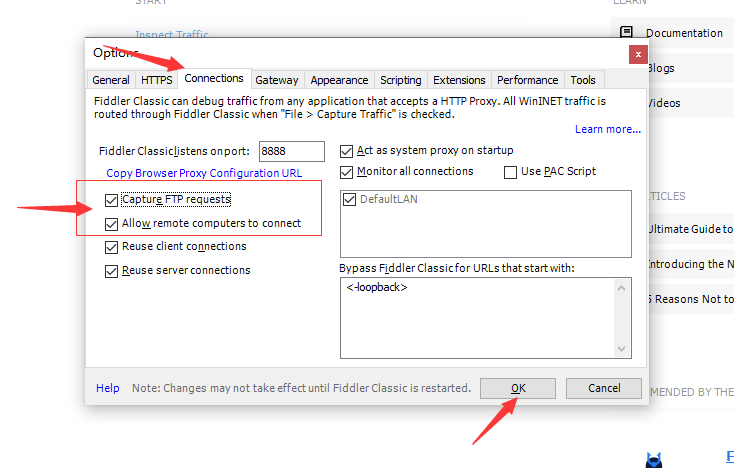Open the General options tab
734x468 pixels.
pos(111,80)
